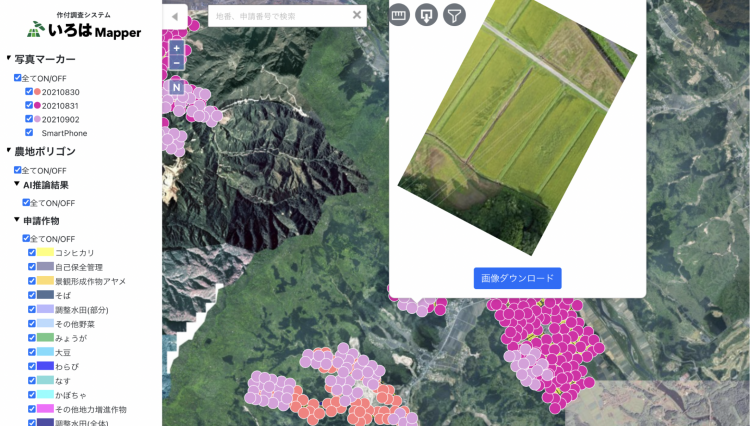Open the funnel filter icon
The image size is (750, 426).
point(454,15)
